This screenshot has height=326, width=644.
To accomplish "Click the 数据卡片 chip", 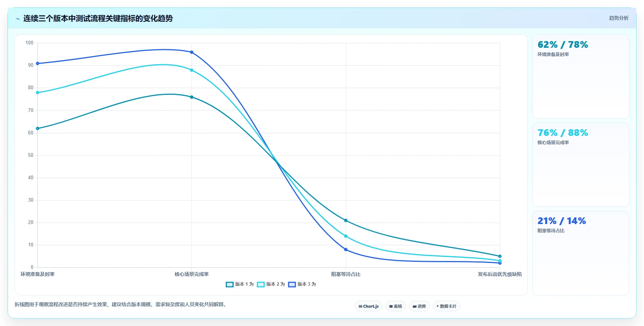I will (x=446, y=306).
